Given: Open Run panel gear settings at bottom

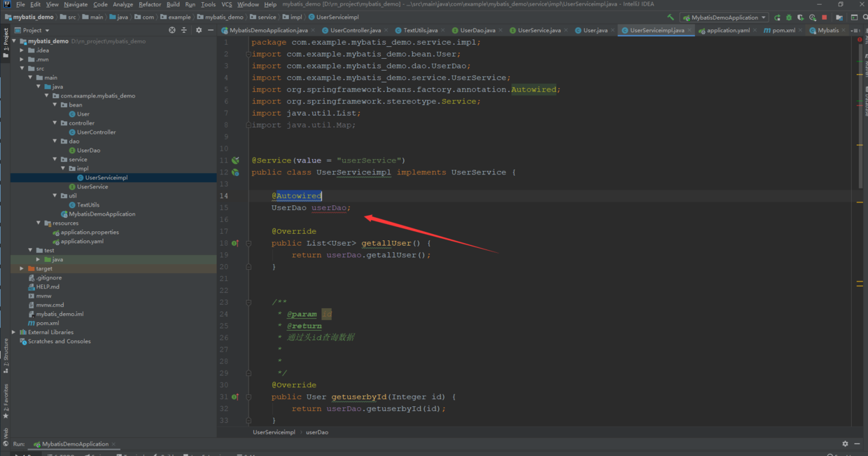Looking at the screenshot, I should point(845,443).
